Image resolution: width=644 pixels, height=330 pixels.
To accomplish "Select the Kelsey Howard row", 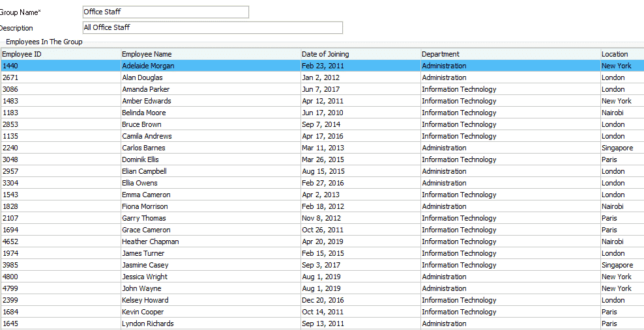I will point(323,300).
